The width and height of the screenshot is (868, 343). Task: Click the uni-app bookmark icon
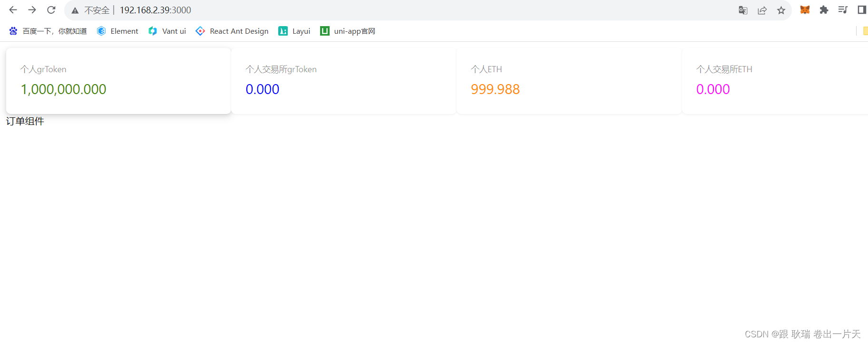click(325, 31)
